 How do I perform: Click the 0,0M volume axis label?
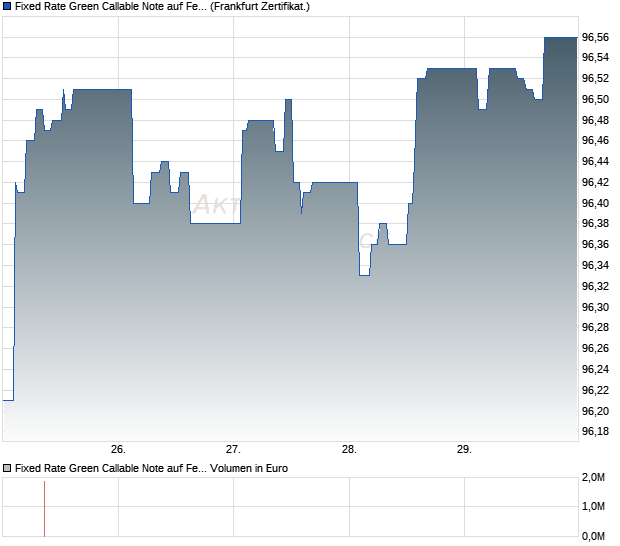[594, 537]
